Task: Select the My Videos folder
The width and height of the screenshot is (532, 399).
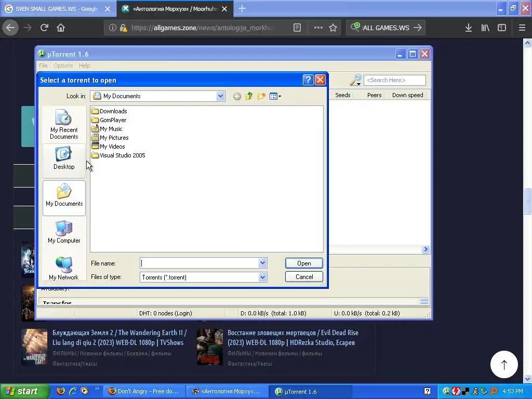Action: coord(108,146)
